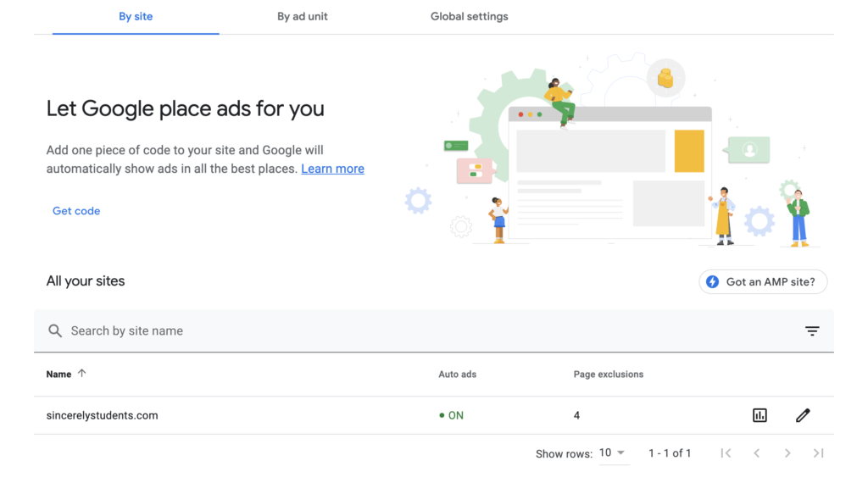Click the Get code link
This screenshot has height=494, width=868.
click(x=76, y=210)
